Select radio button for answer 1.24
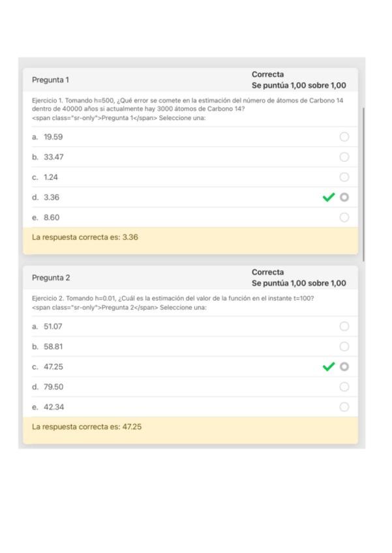 point(344,177)
